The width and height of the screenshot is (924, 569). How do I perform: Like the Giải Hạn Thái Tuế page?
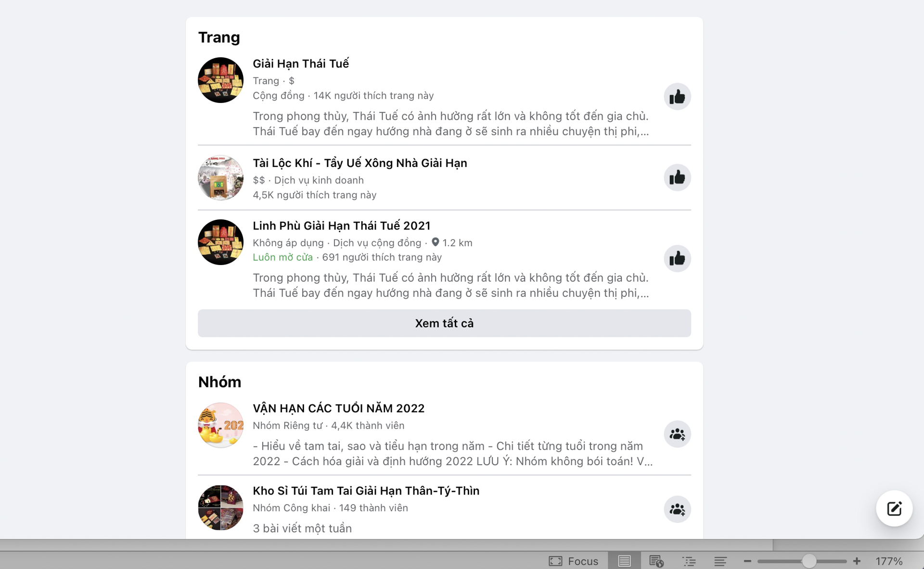[677, 97]
